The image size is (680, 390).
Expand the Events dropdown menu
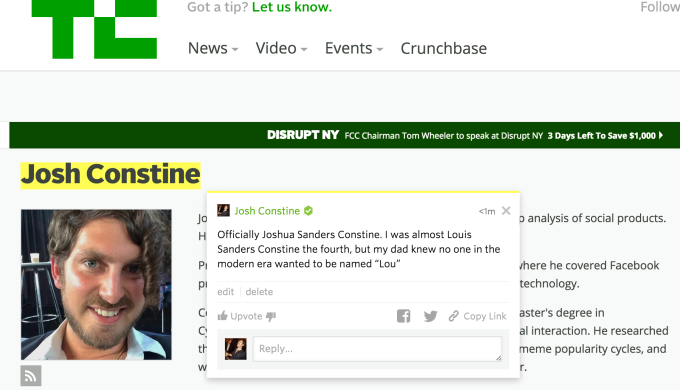click(354, 48)
